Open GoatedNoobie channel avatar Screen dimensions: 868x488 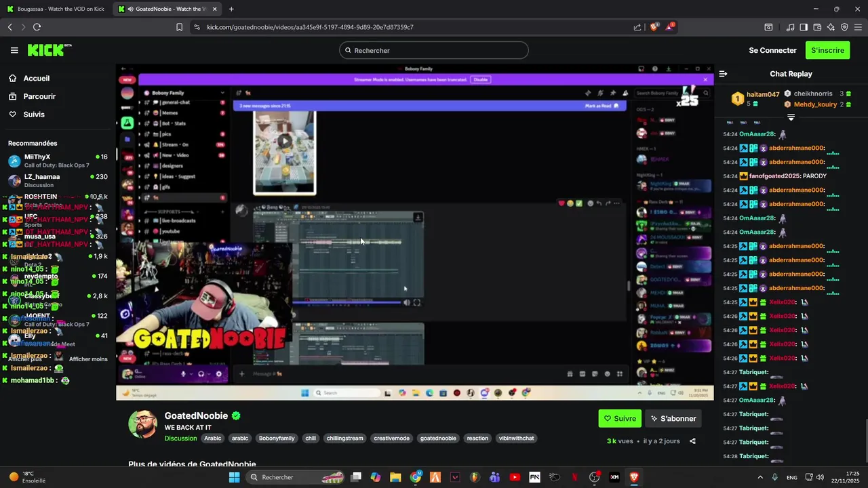pos(142,424)
